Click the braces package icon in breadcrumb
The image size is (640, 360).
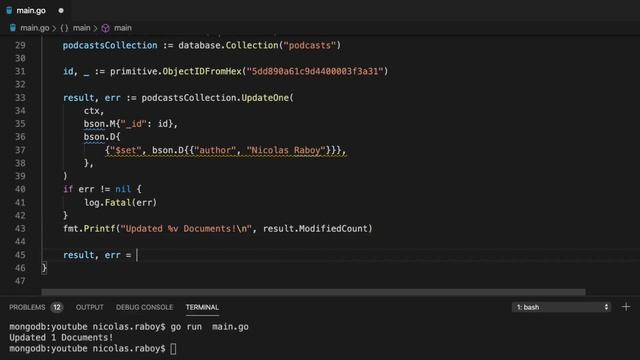pyautogui.click(x=64, y=28)
